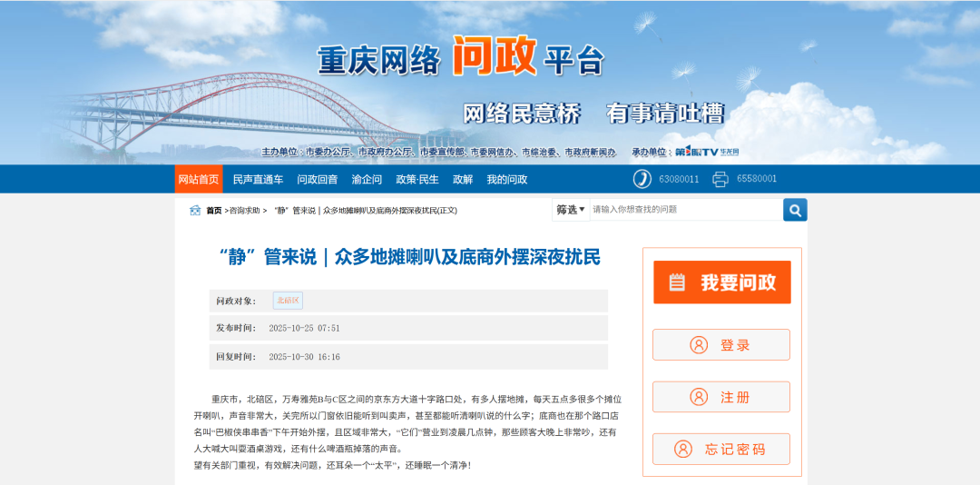
Task: Focus the question search input field
Action: click(686, 210)
